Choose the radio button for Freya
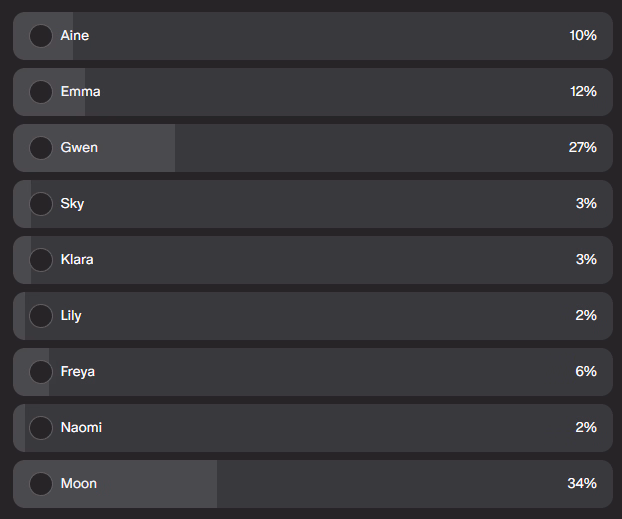 [41, 372]
